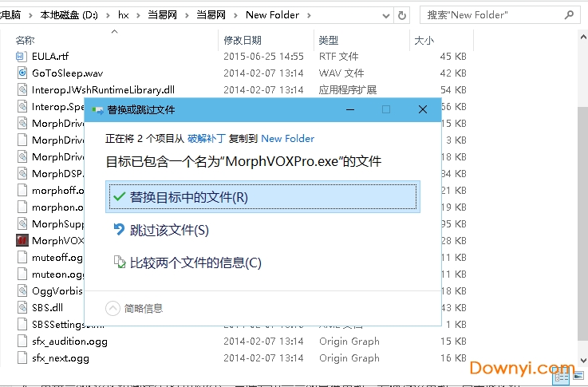
Task: Click the refresh icon in address bar
Action: click(403, 14)
